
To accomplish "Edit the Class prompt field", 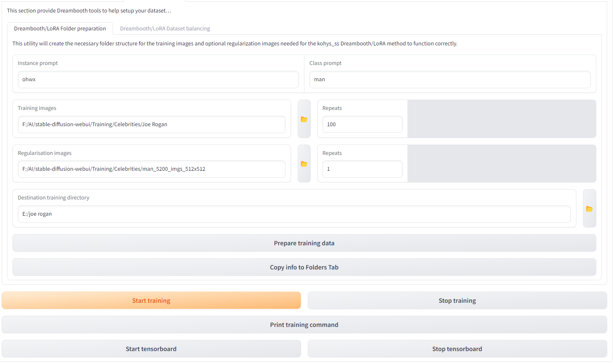I will pos(450,80).
